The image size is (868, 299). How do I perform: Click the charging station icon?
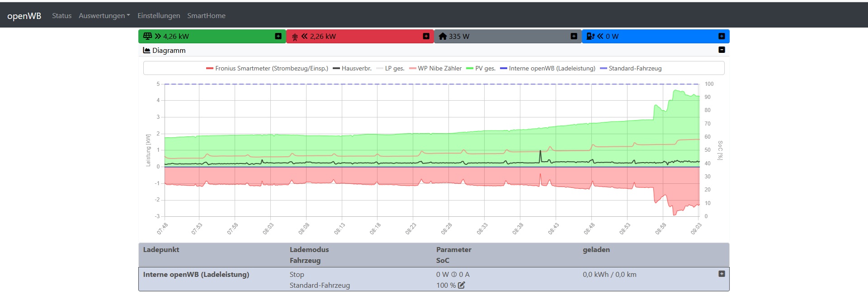pyautogui.click(x=590, y=36)
